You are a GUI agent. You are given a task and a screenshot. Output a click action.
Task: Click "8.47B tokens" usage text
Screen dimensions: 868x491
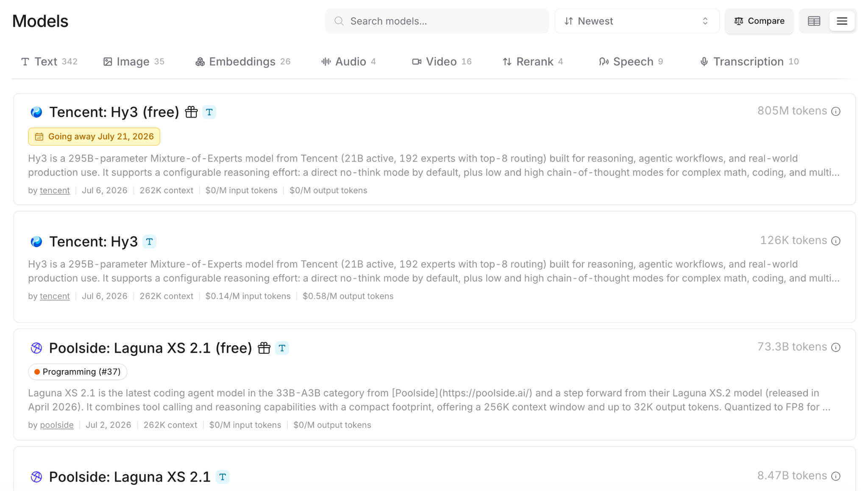point(792,476)
